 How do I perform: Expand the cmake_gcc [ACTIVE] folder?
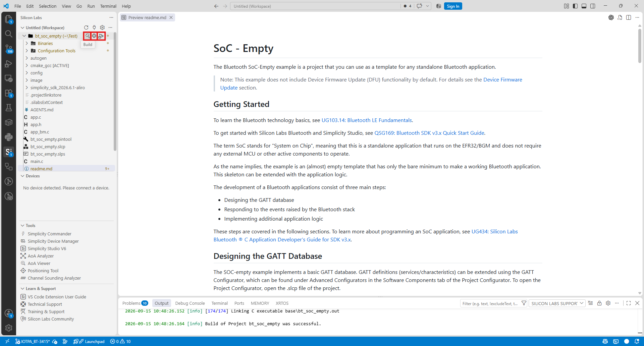(x=27, y=65)
